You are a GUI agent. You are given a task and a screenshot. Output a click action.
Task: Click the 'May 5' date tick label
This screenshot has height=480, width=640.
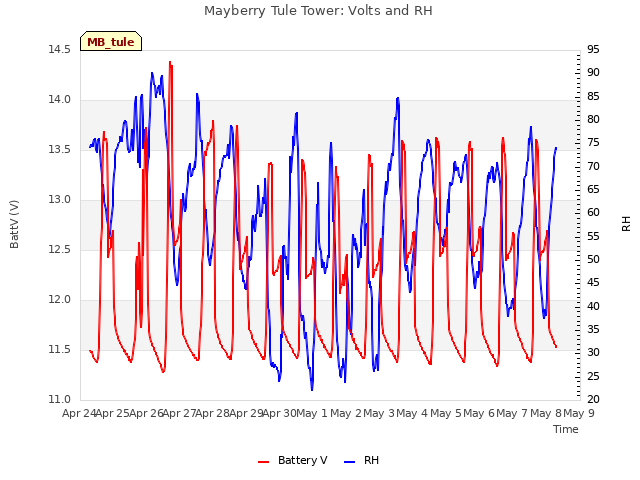(x=446, y=414)
